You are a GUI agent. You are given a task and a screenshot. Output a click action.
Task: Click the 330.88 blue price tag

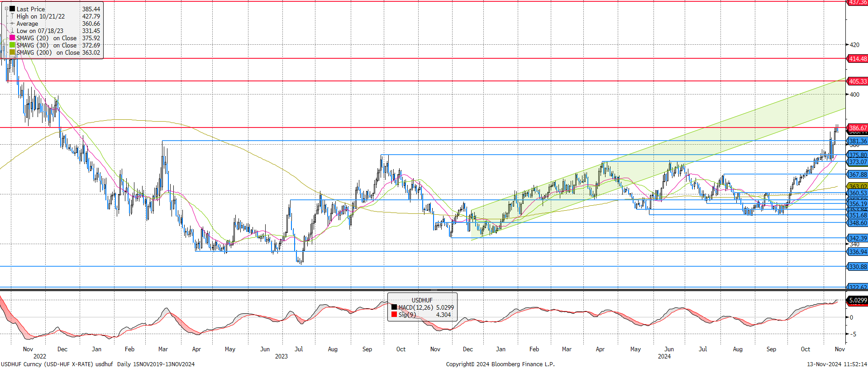coord(858,267)
